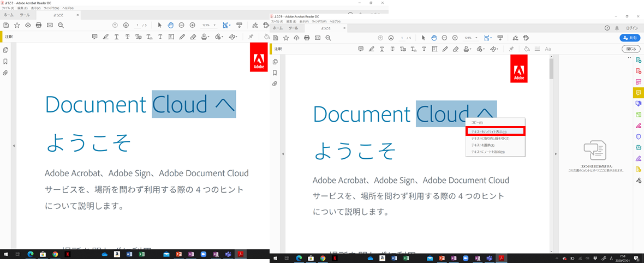Select pencil drawing tool in the right window
Image resolution: width=644 pixels, height=263 pixels.
pyautogui.click(x=445, y=49)
